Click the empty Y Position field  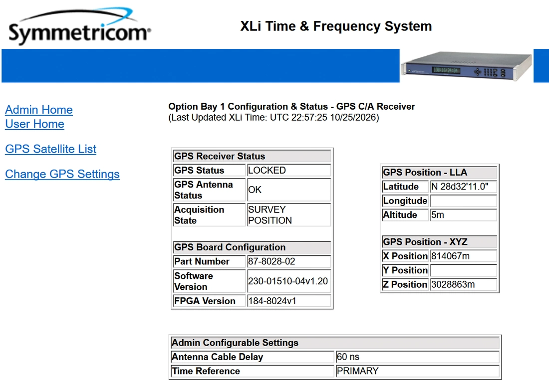point(463,270)
